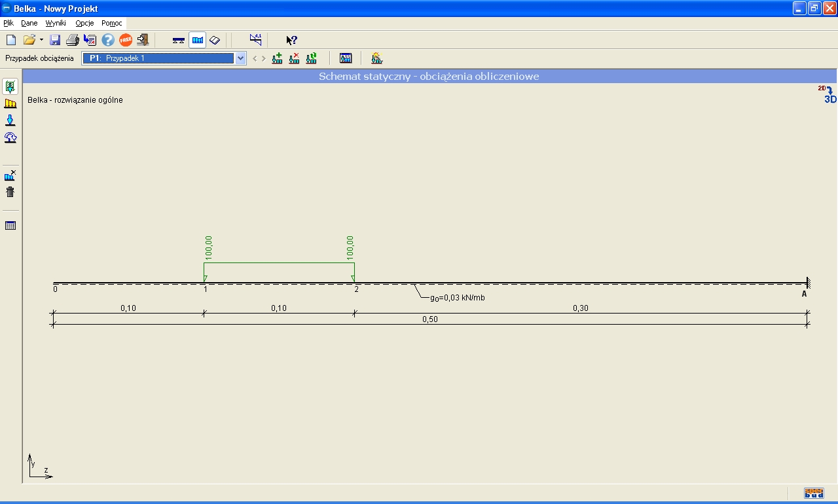The height and width of the screenshot is (504, 838).
Task: Click beam node 1 label
Action: tap(206, 289)
